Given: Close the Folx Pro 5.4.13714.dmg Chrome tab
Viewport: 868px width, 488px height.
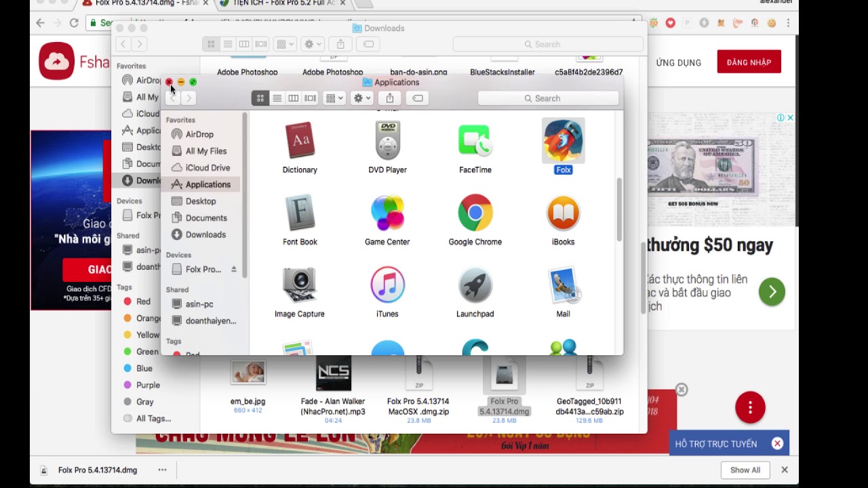Looking at the screenshot, I should tap(205, 3).
